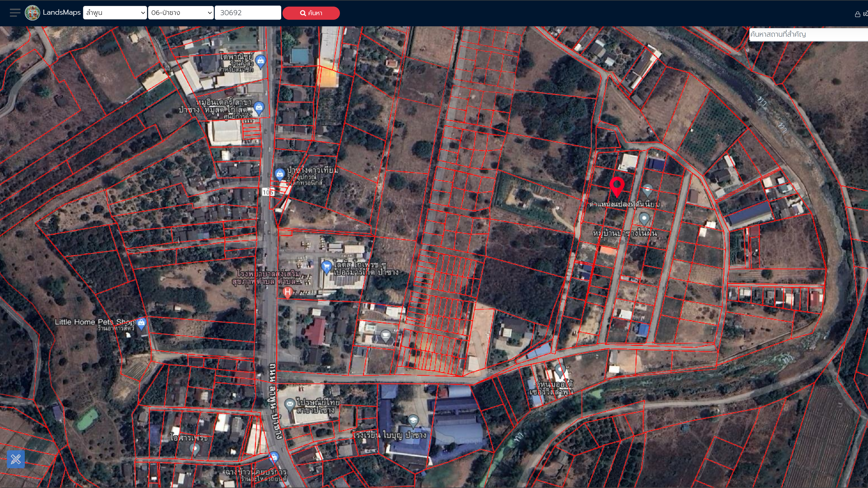Click the ไปรษณีย์ไทย post office marker
868x488 pixels.
click(x=289, y=405)
